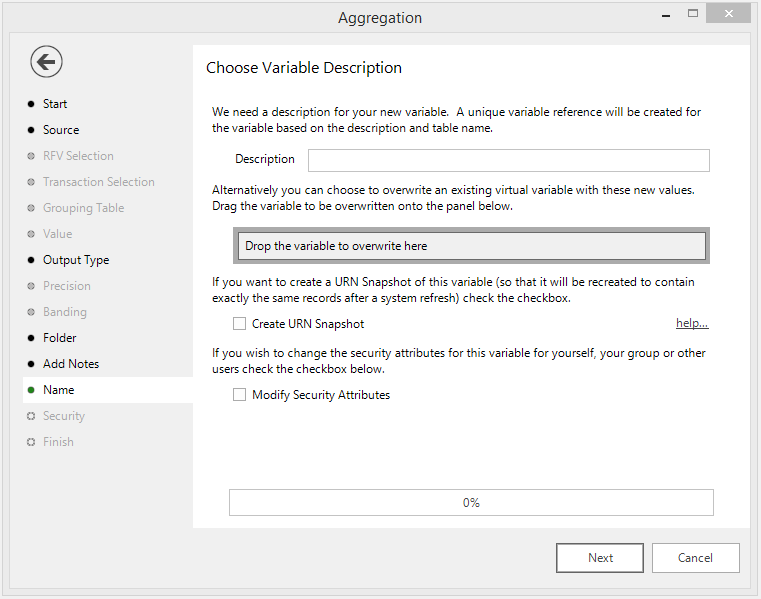Click the 0% progress bar

[x=471, y=502]
